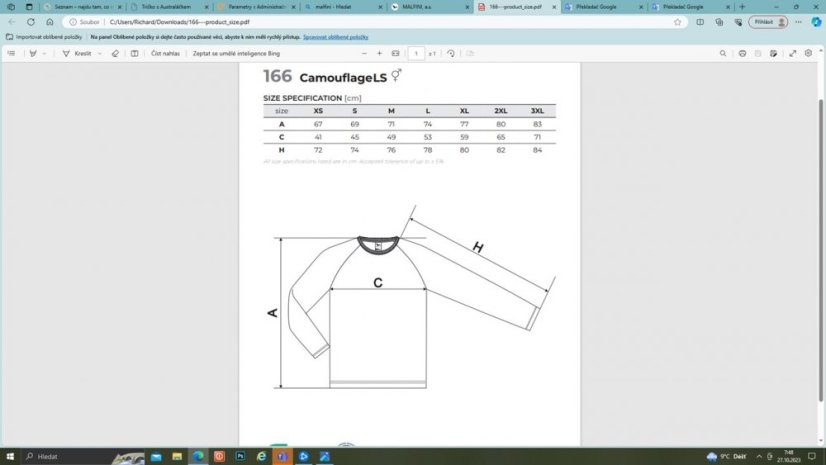Click the 3XL column header

coord(537,111)
